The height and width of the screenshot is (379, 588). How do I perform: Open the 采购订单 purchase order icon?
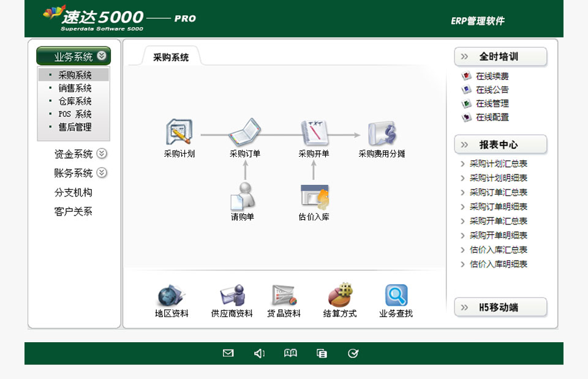245,132
